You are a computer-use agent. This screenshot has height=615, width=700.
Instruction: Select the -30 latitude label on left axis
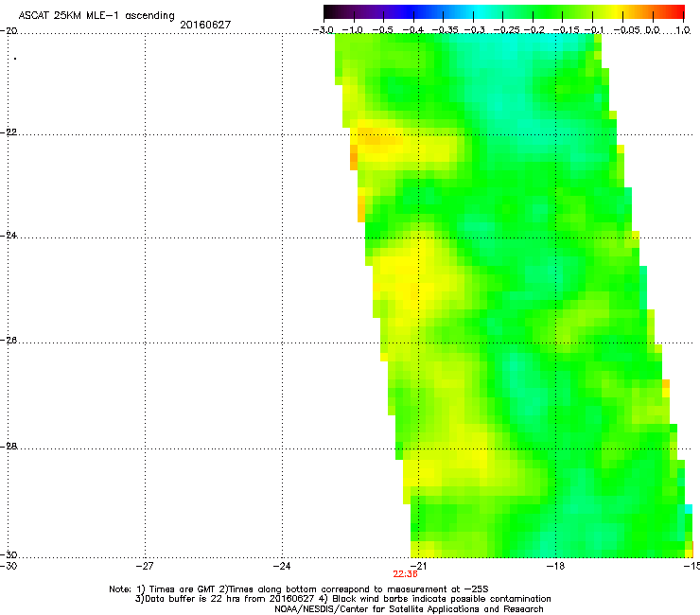coord(9,554)
